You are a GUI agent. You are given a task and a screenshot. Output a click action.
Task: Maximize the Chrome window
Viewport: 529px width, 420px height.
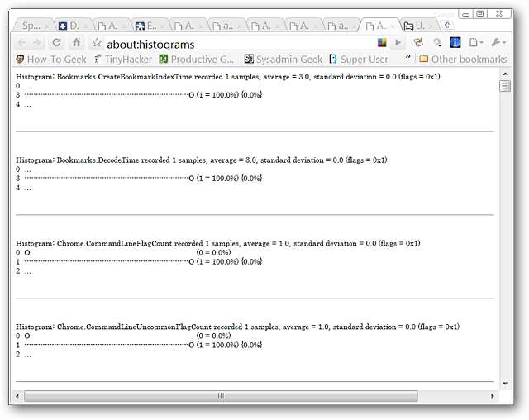(x=480, y=14)
